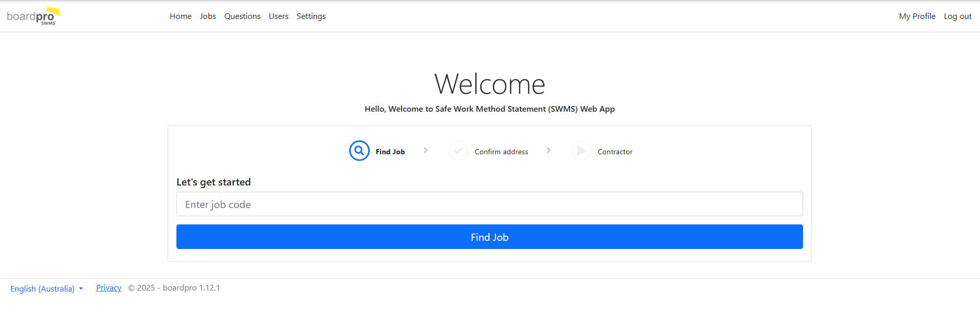Screen dimensions: 980x311
Task: Focus the Enter job code field
Action: click(489, 204)
